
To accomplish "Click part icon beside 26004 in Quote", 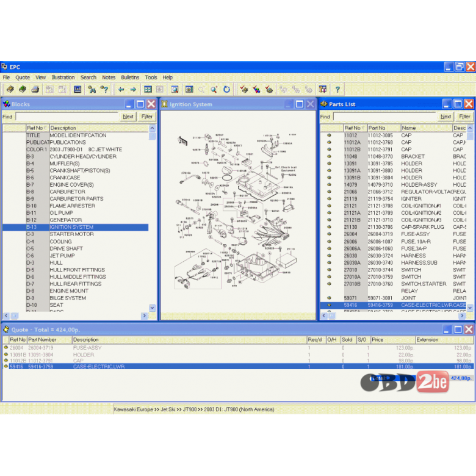I will [x=5, y=347].
